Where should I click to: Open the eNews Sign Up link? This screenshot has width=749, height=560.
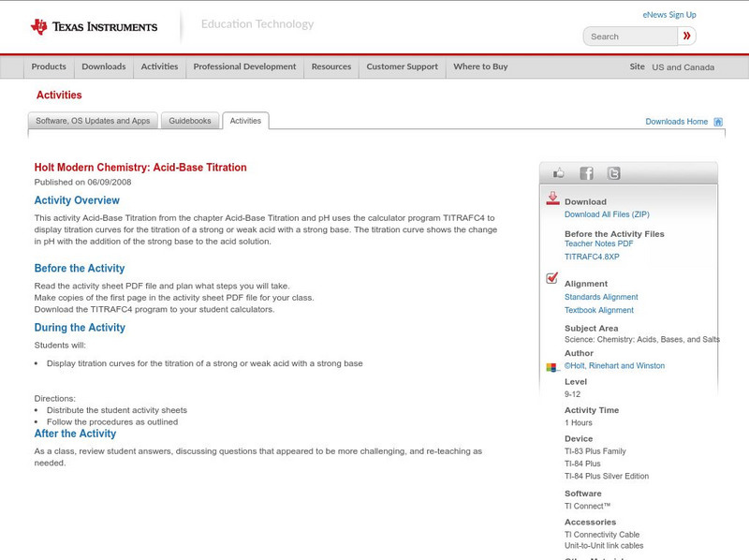click(669, 15)
